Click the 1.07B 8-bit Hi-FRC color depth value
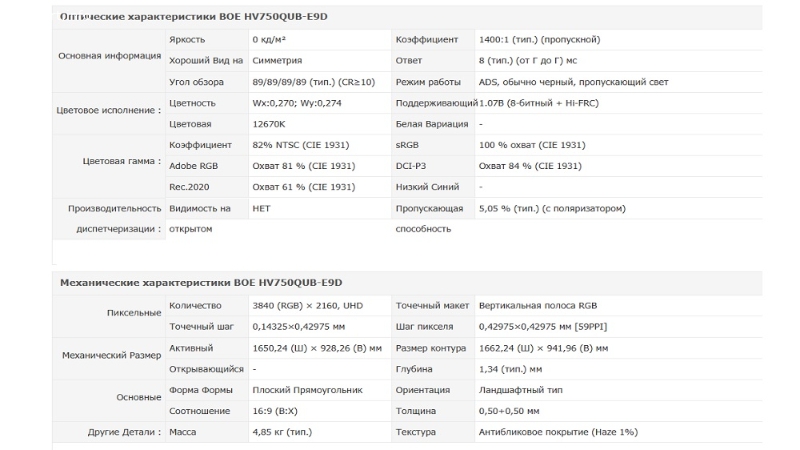Image resolution: width=800 pixels, height=450 pixels. [539, 103]
